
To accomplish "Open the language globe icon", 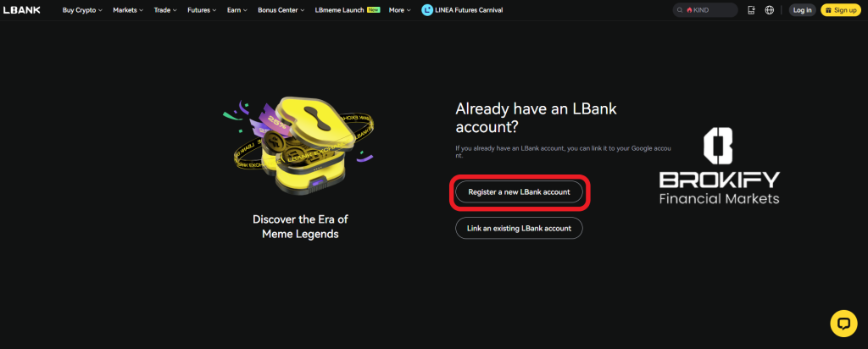I will tap(769, 10).
